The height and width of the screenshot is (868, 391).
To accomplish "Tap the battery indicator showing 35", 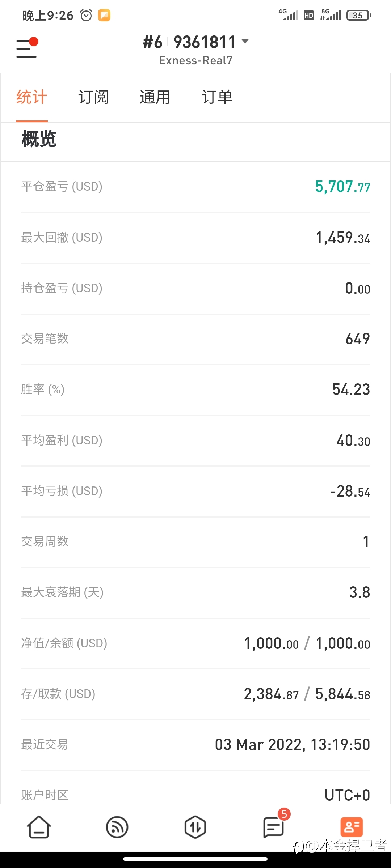I will [359, 15].
